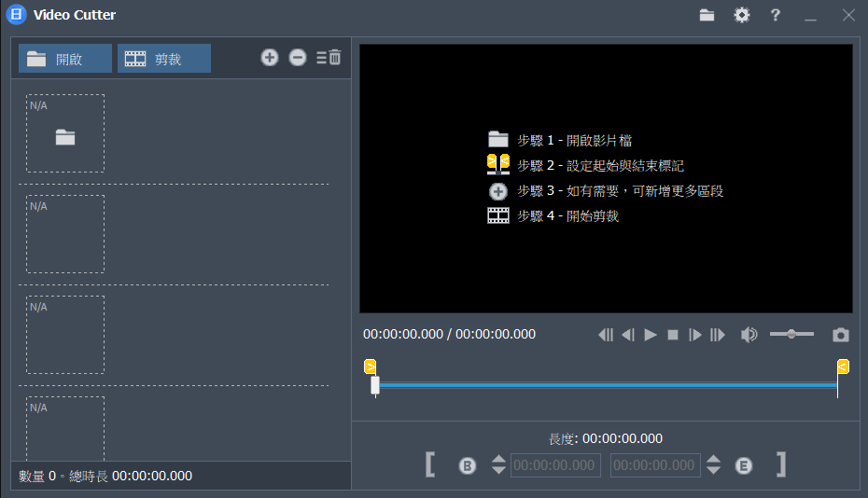868x498 pixels.
Task: Step to the previous frame
Action: pyautogui.click(x=628, y=335)
